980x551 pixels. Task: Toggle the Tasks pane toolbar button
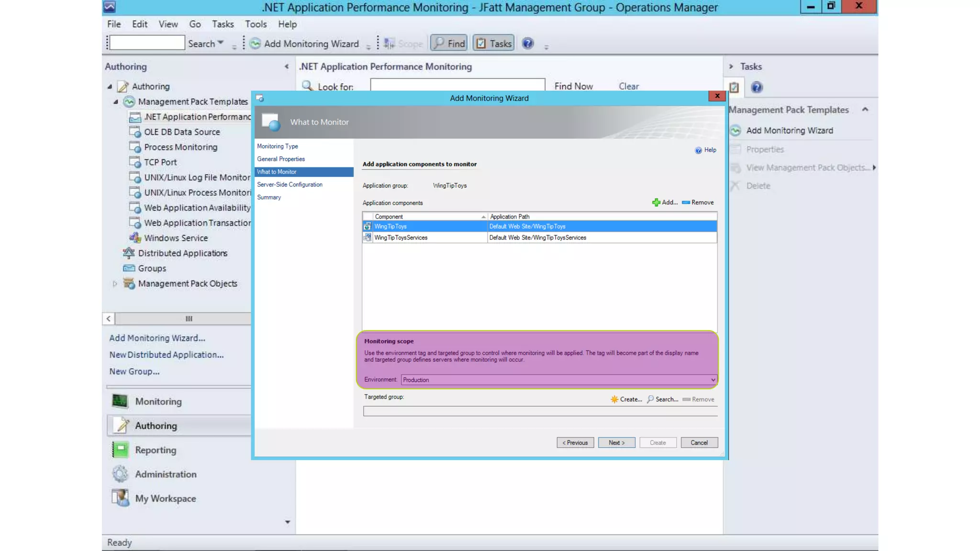click(x=494, y=44)
